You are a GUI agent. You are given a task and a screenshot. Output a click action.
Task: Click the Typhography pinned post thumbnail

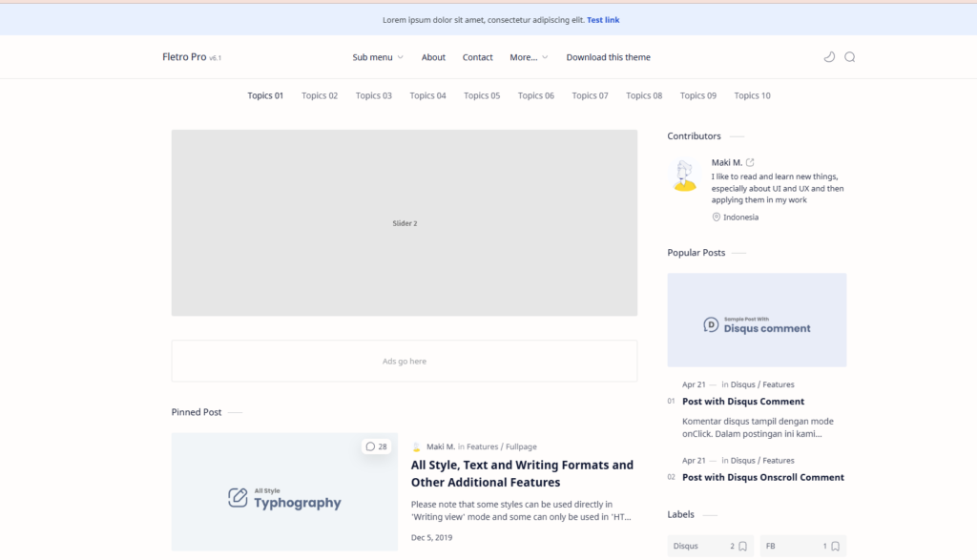tap(284, 491)
